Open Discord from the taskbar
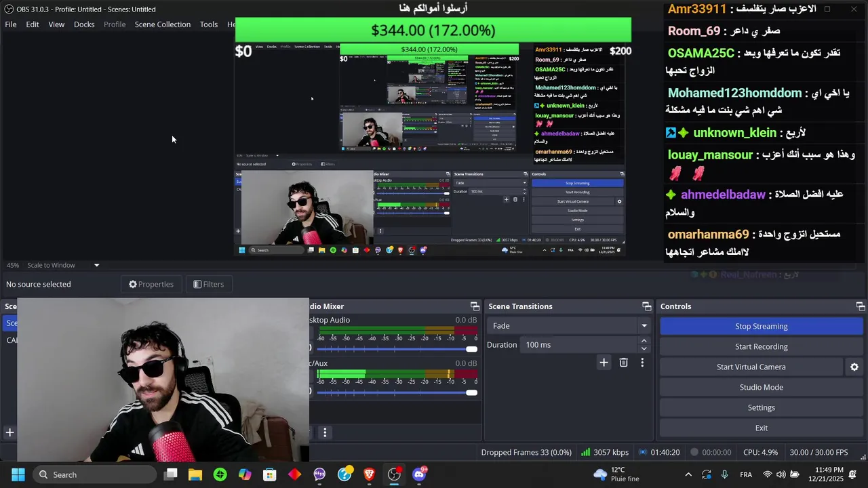This screenshot has width=868, height=488. tap(419, 474)
